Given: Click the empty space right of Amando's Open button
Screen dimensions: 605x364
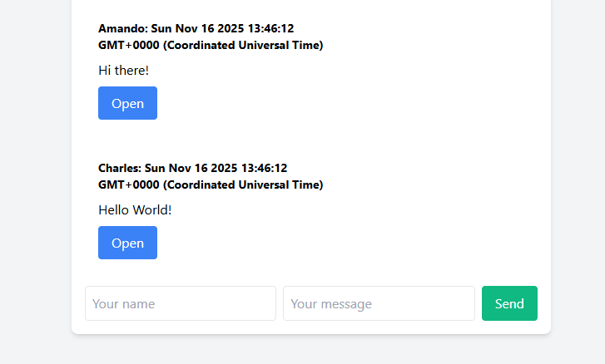Looking at the screenshot, I should tap(333, 103).
